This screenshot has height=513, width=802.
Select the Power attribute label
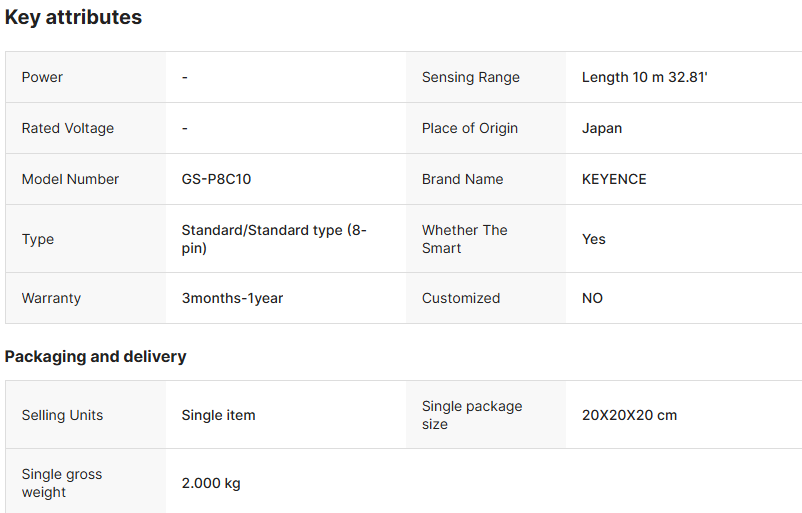pos(42,77)
